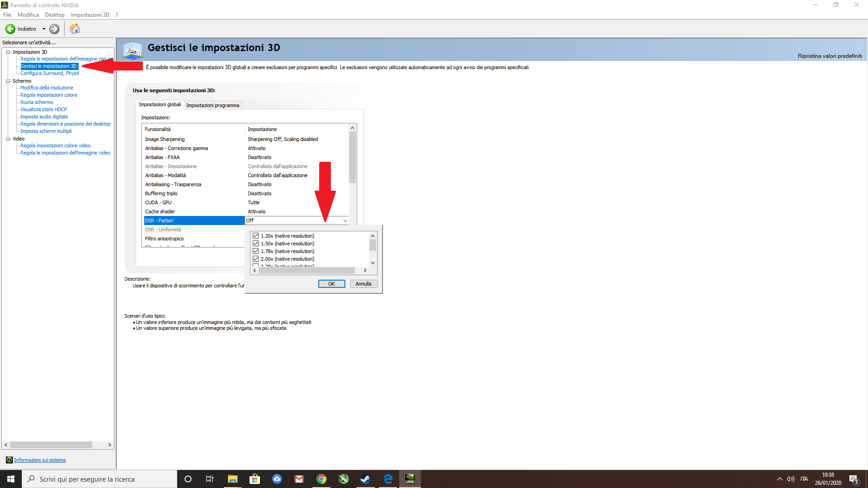868x488 pixels.
Task: Open Windows Start menu
Action: [11, 479]
